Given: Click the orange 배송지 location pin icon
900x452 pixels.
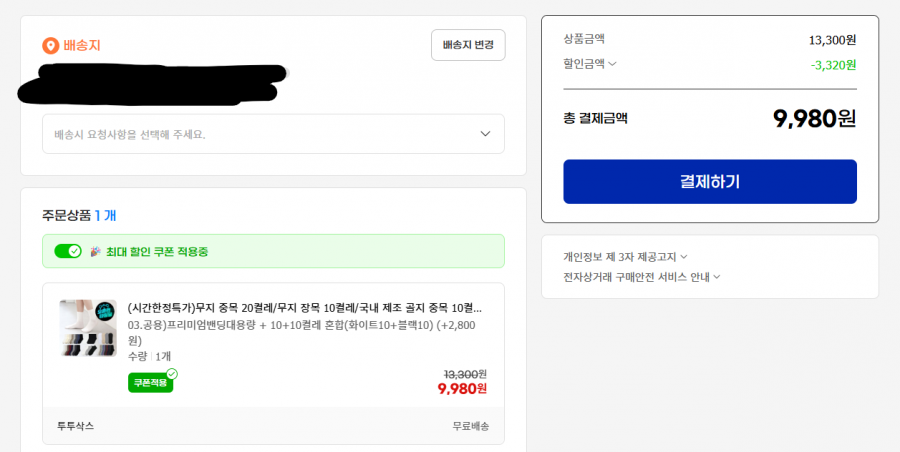Looking at the screenshot, I should 50,46.
